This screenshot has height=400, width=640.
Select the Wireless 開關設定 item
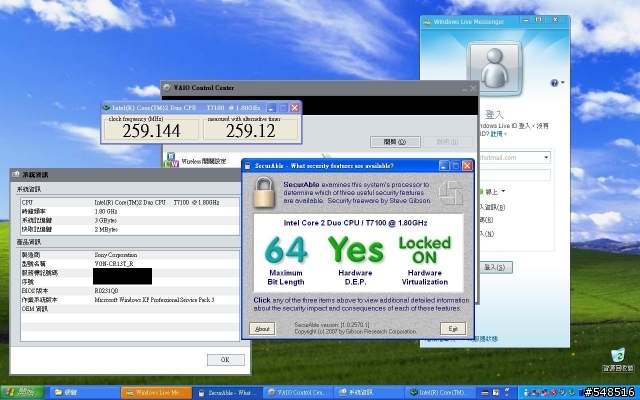[204, 161]
